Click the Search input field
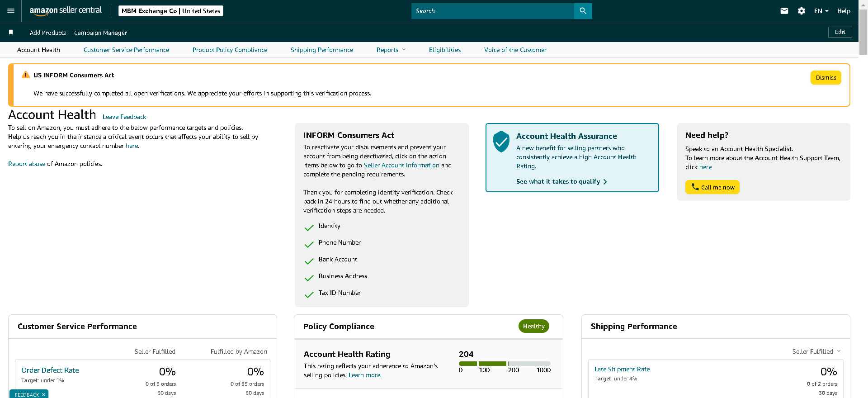 492,11
